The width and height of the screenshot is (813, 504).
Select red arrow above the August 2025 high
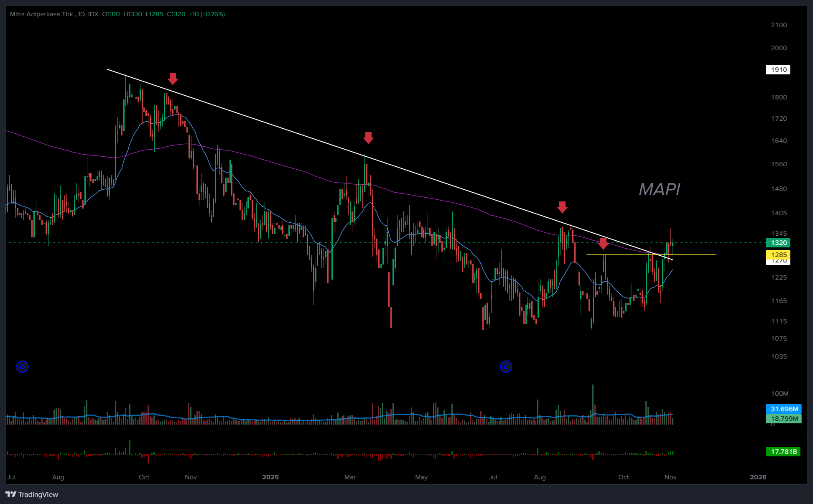562,207
